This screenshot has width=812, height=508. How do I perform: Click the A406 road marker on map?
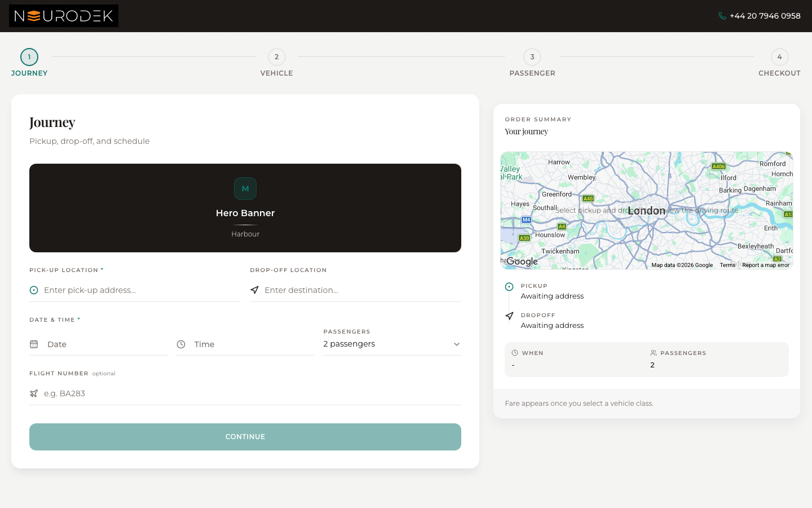click(x=718, y=167)
